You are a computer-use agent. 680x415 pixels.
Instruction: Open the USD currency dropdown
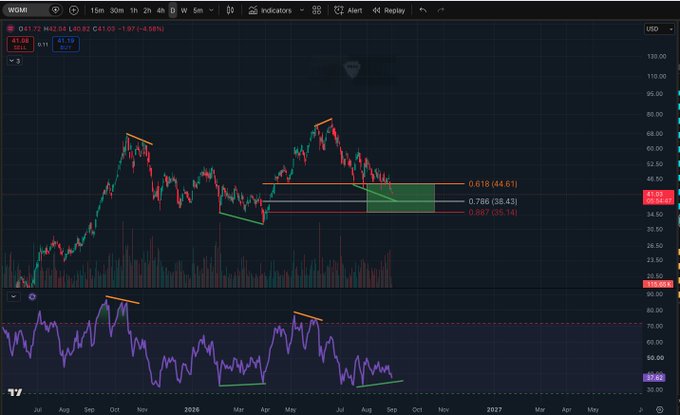click(658, 29)
